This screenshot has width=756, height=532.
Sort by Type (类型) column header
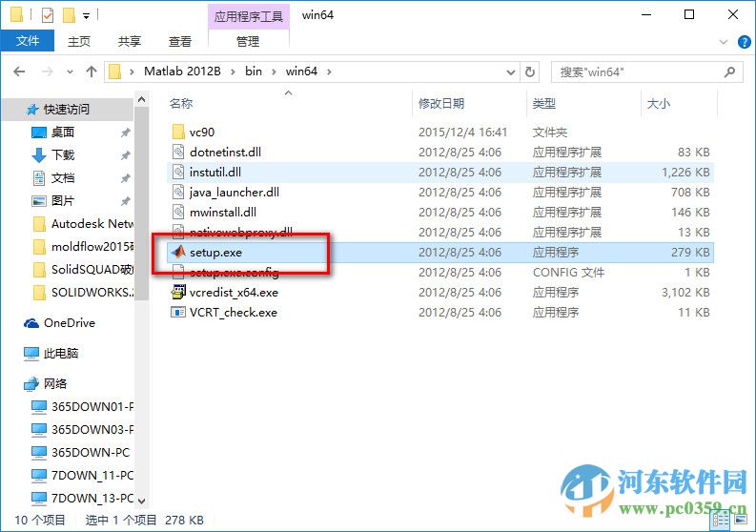point(543,103)
